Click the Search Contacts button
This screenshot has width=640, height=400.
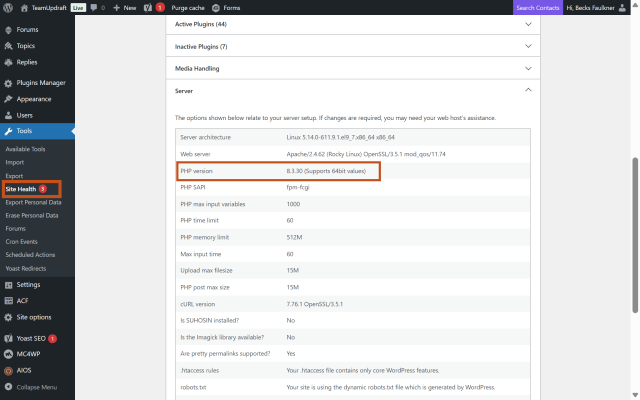coord(538,8)
